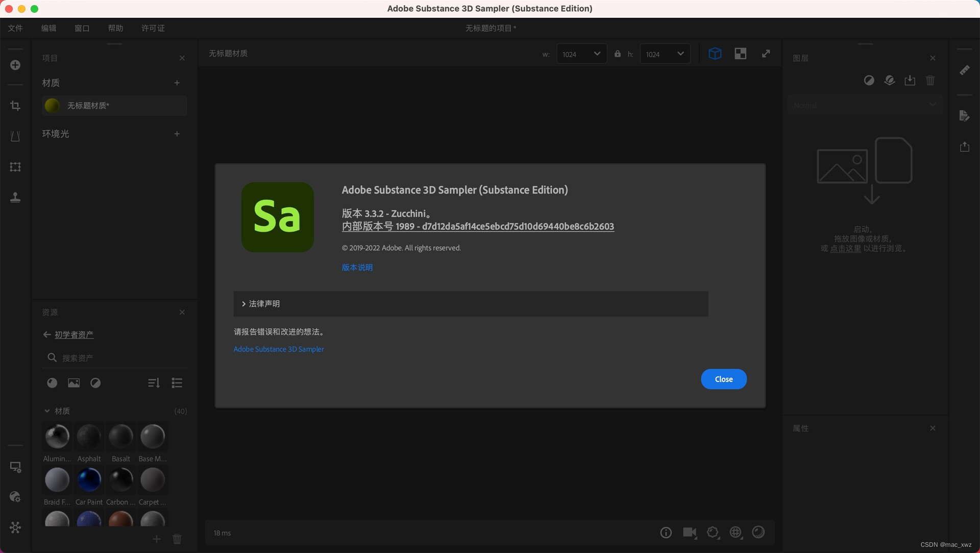Select the Braid F... material thumbnail
980x553 pixels.
pos(57,480)
